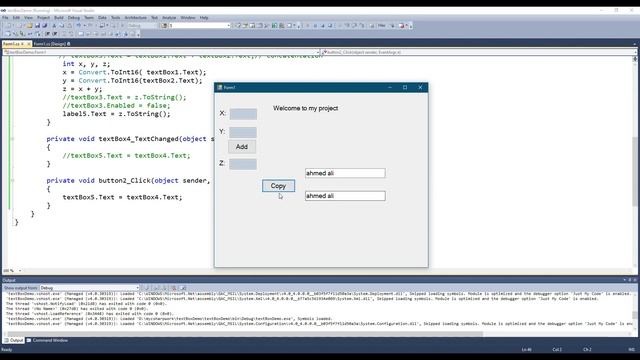Screen dimensions: 640x360
Task: Open the Build menu
Action: click(59, 18)
